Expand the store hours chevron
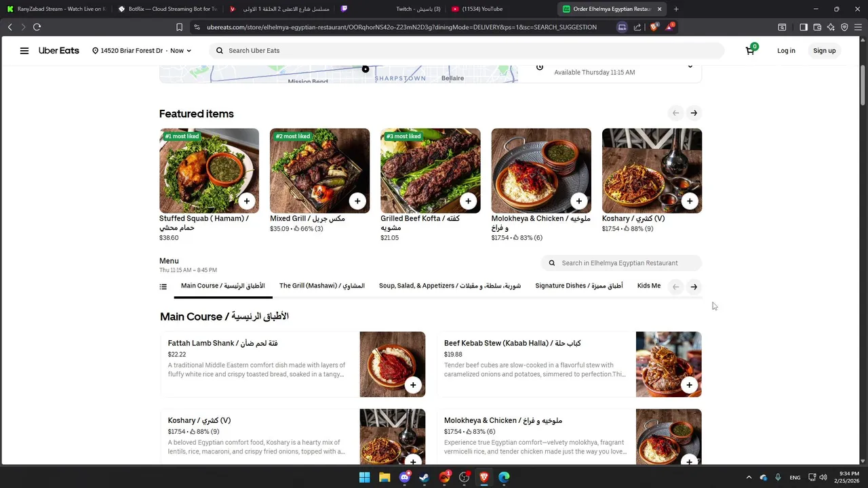868x488 pixels. point(690,66)
